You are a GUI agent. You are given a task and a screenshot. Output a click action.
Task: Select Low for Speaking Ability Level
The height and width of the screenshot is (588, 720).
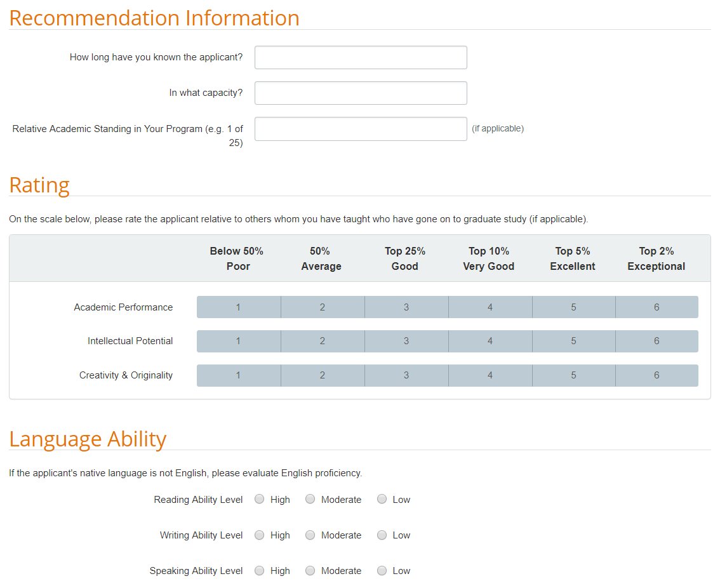click(x=382, y=571)
